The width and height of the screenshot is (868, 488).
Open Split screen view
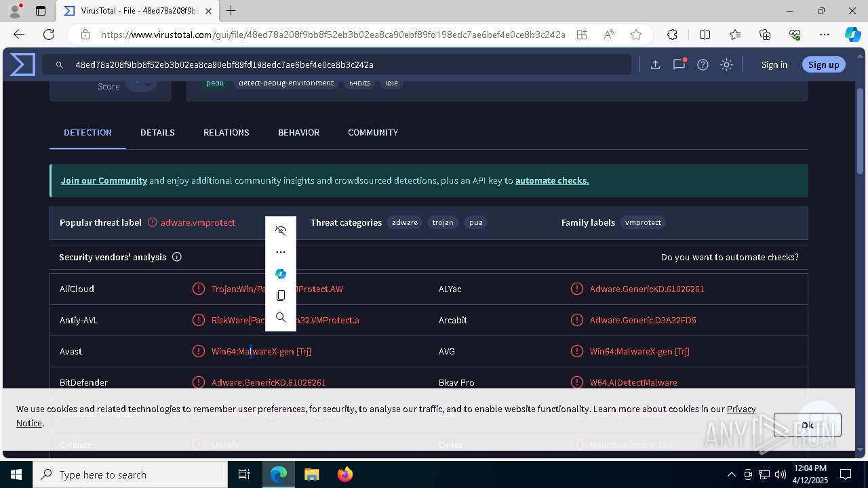[705, 35]
